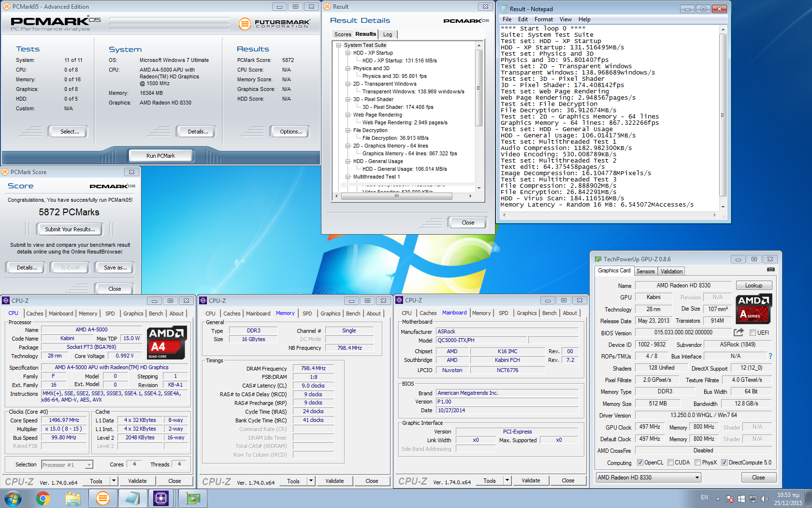Click the taskbar clock showing 10:53

(x=788, y=499)
